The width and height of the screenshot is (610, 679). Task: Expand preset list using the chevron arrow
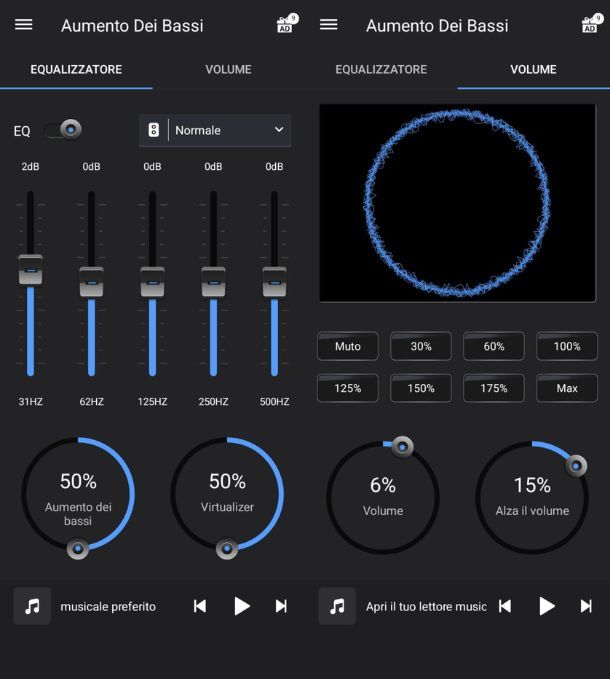click(x=278, y=130)
